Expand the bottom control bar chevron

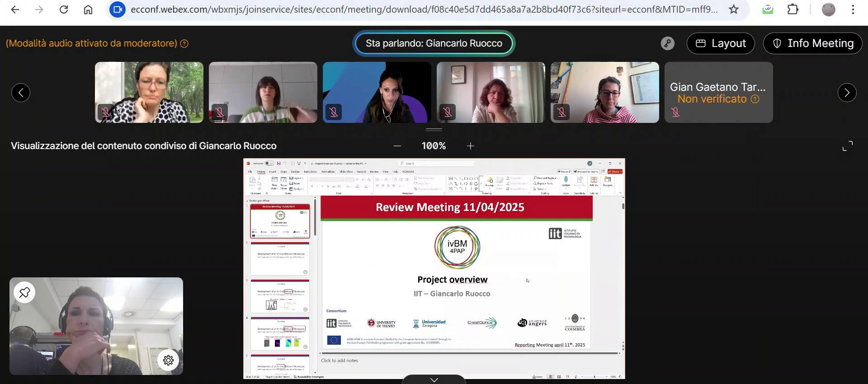coord(434,379)
